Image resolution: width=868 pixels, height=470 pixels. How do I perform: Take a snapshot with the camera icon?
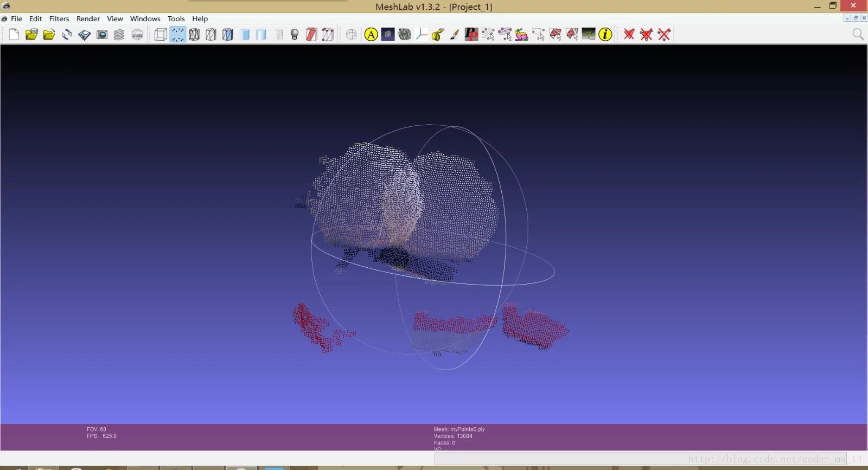[102, 35]
